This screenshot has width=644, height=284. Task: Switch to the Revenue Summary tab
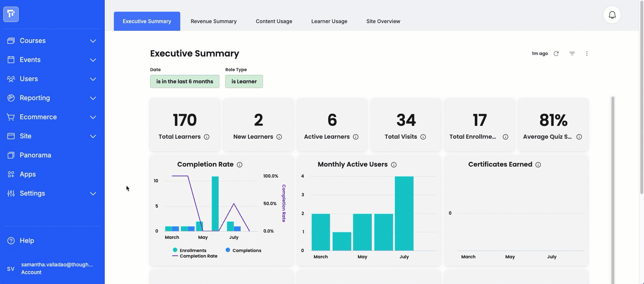[214, 21]
